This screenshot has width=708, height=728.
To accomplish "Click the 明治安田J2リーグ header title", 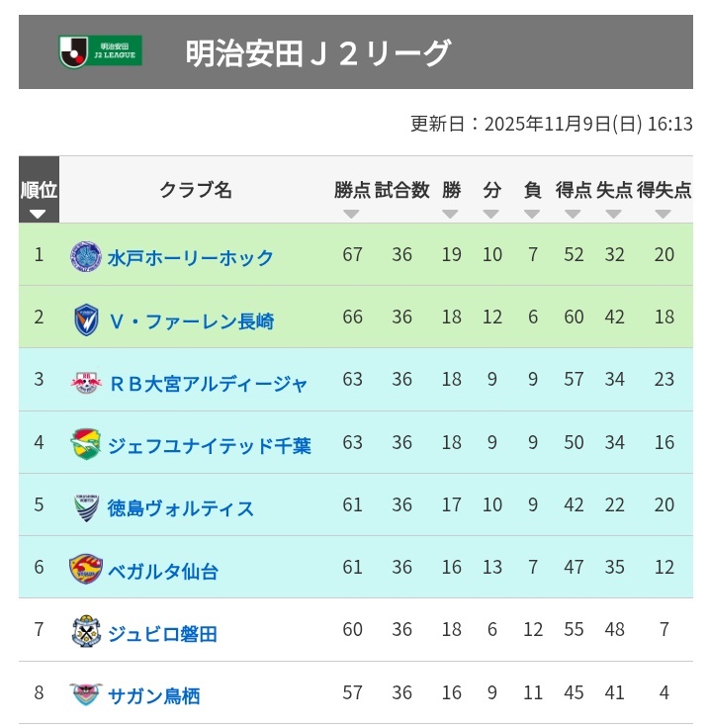I will [x=317, y=52].
